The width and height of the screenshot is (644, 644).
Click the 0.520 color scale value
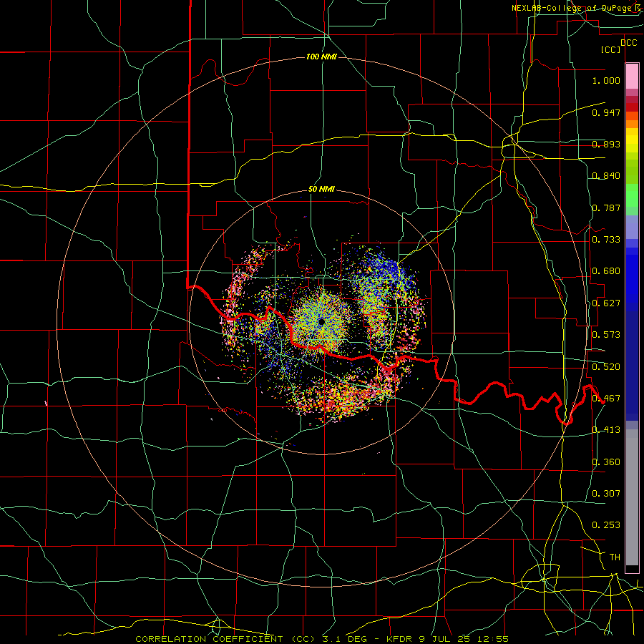[606, 367]
